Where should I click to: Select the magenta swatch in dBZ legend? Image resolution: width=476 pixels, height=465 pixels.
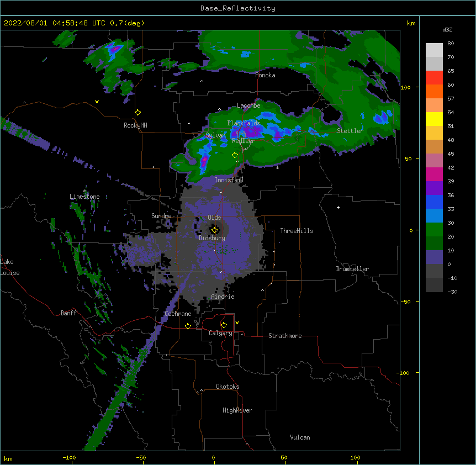[x=434, y=174]
